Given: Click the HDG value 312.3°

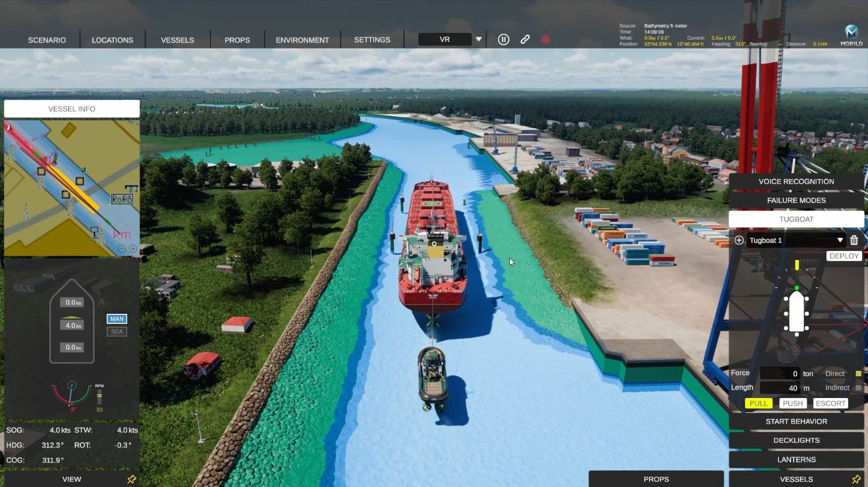Looking at the screenshot, I should click(x=53, y=445).
